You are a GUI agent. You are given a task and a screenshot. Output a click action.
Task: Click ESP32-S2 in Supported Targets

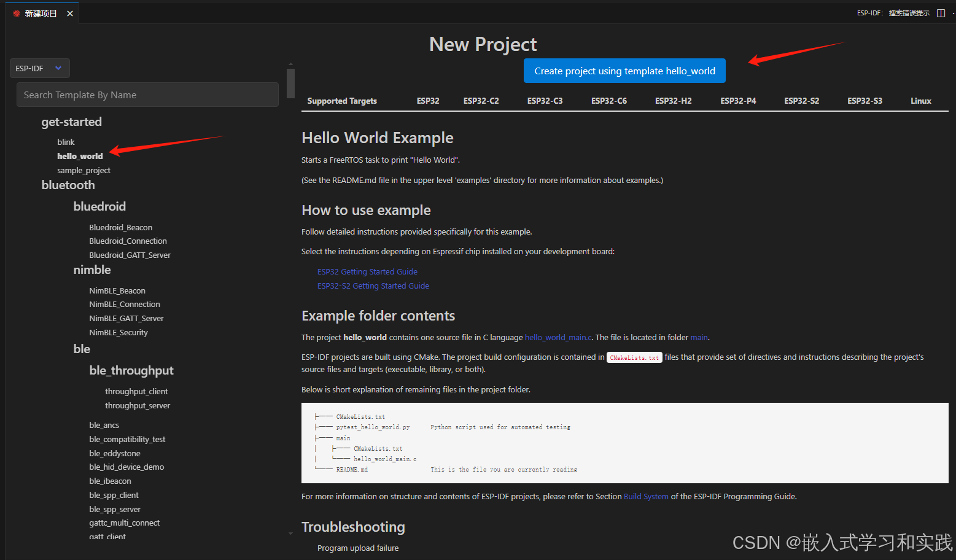tap(801, 101)
